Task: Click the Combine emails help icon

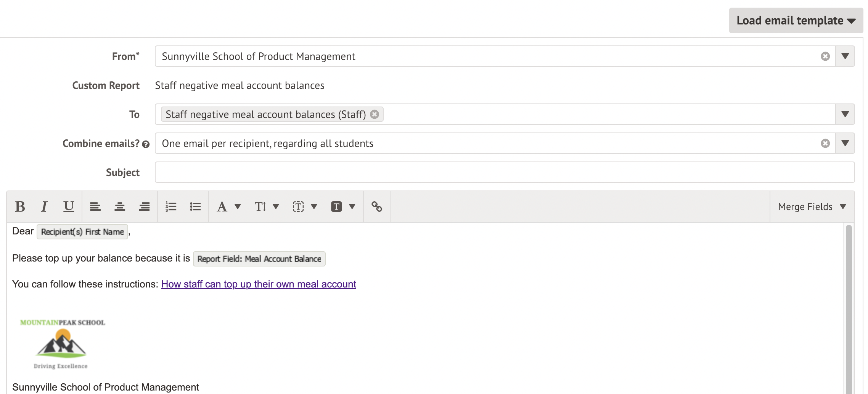Action: (x=146, y=144)
